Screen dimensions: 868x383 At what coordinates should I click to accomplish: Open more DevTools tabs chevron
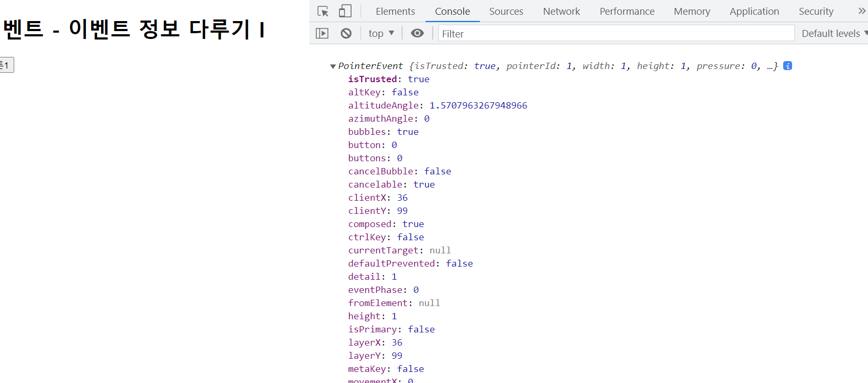pos(862,11)
